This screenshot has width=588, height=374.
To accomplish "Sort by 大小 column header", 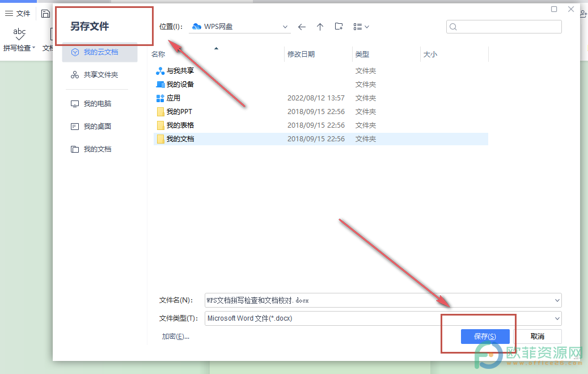I will 430,54.
